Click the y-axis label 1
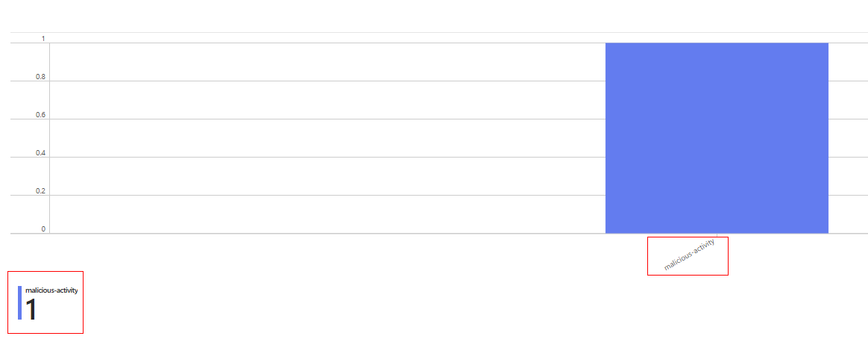This screenshot has width=868, height=339. tap(43, 39)
